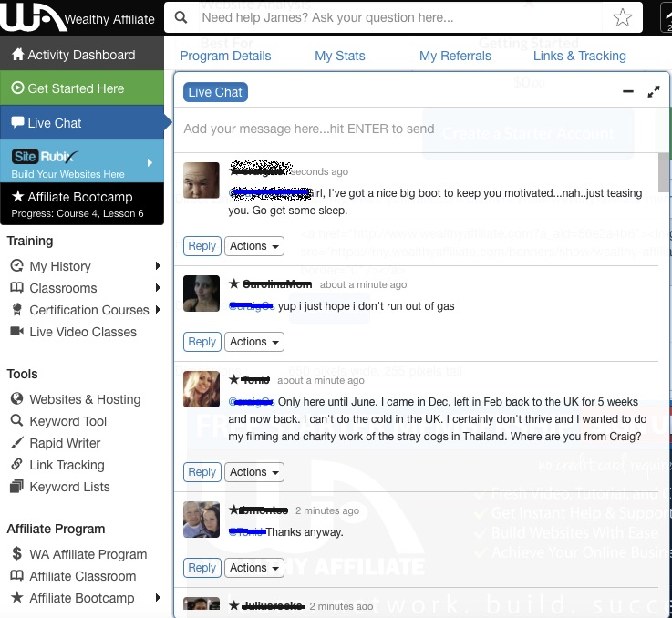Image resolution: width=672 pixels, height=618 pixels.
Task: Open the Keyword Tool link
Action: (67, 421)
